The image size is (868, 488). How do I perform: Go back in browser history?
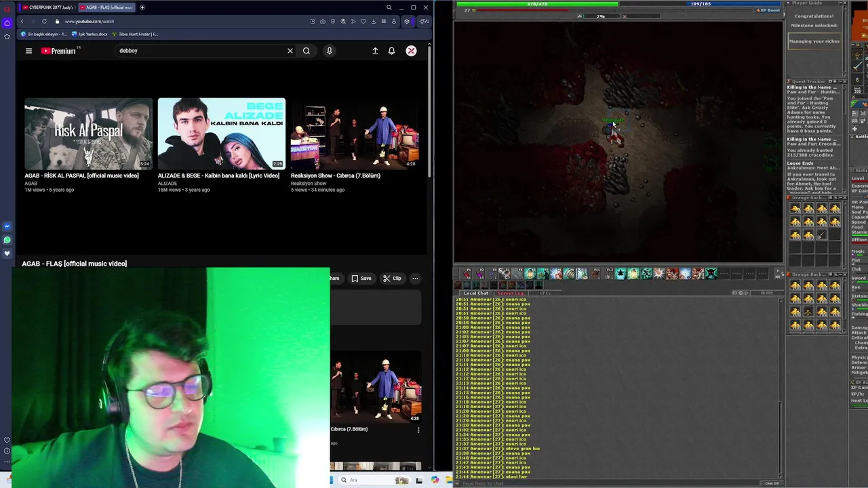(22, 21)
